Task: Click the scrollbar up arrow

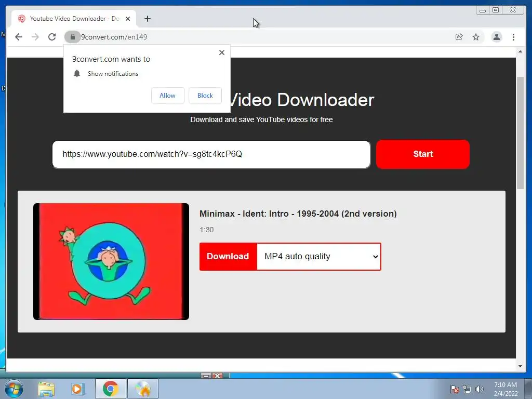Action: (520, 51)
